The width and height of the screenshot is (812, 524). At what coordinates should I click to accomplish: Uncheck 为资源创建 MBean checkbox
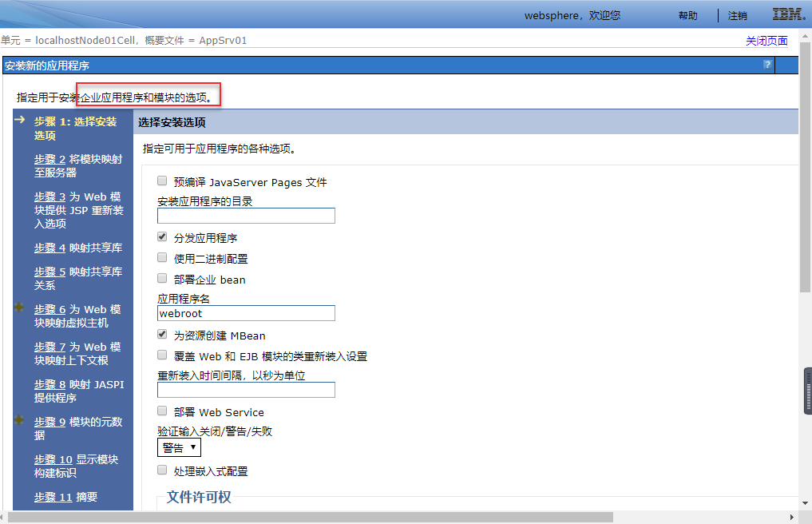coord(162,335)
